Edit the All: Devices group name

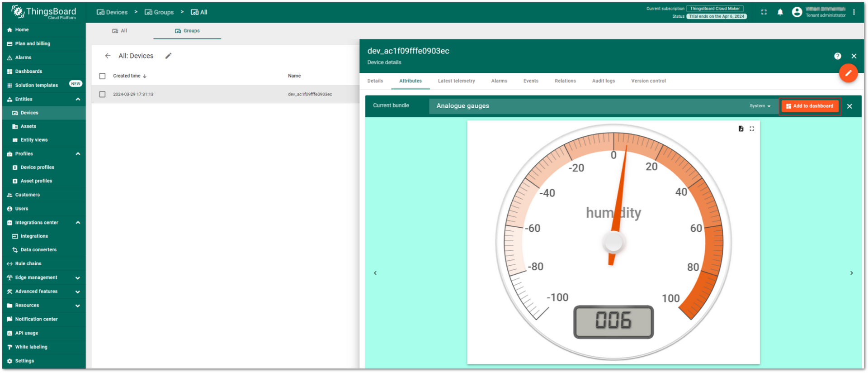[168, 56]
